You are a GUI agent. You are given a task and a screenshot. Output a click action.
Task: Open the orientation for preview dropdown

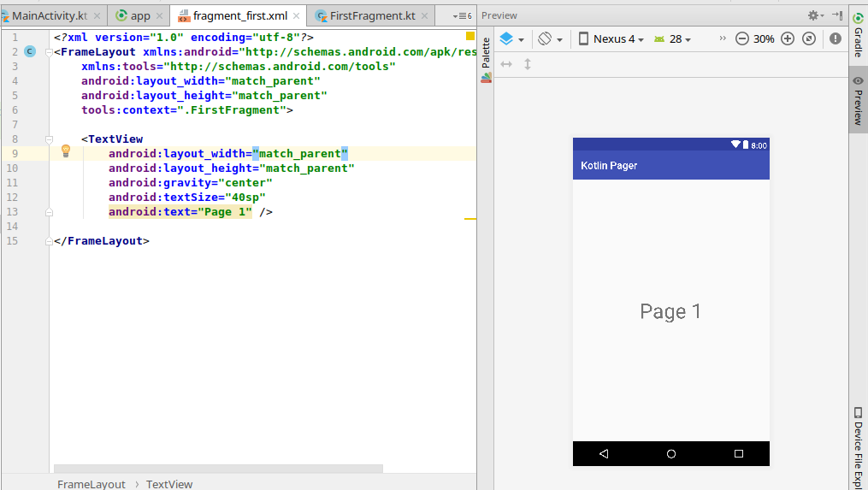[550, 39]
